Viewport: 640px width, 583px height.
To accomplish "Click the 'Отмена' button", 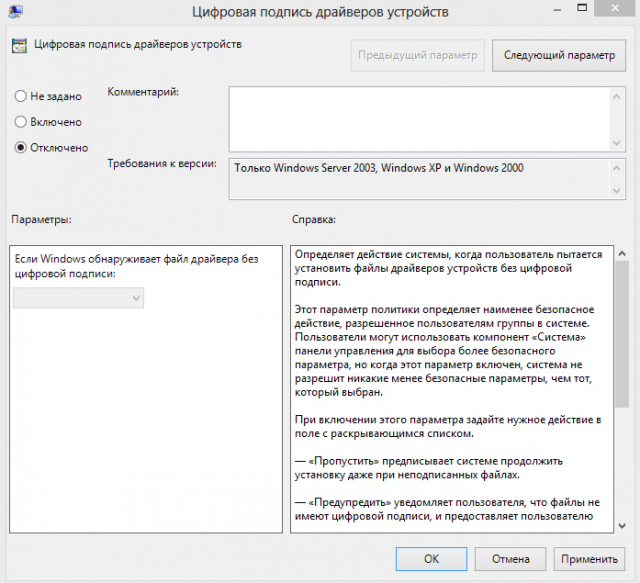I will point(510,559).
